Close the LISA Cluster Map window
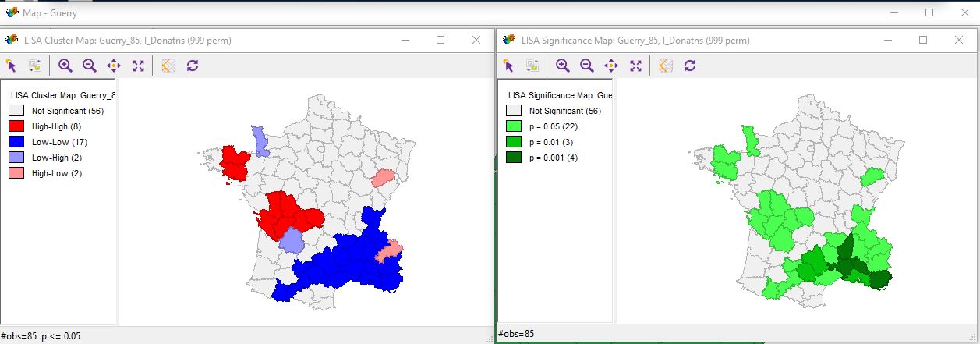Screen dimensions: 980x344 [476, 39]
